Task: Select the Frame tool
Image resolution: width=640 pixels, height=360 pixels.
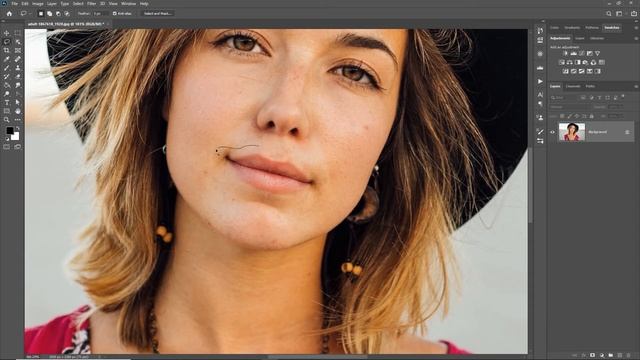Action: coord(18,51)
